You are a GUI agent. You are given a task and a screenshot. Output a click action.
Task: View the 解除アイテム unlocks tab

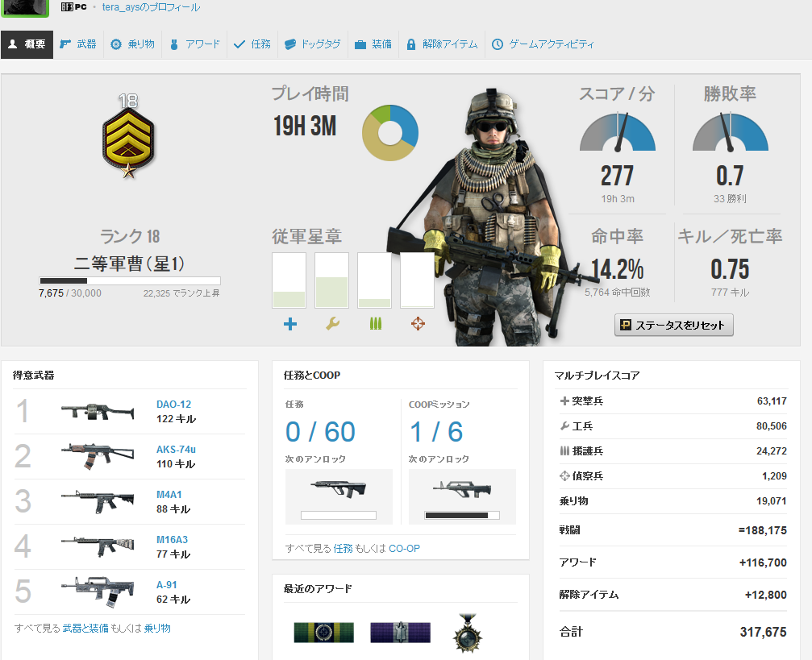coord(442,44)
